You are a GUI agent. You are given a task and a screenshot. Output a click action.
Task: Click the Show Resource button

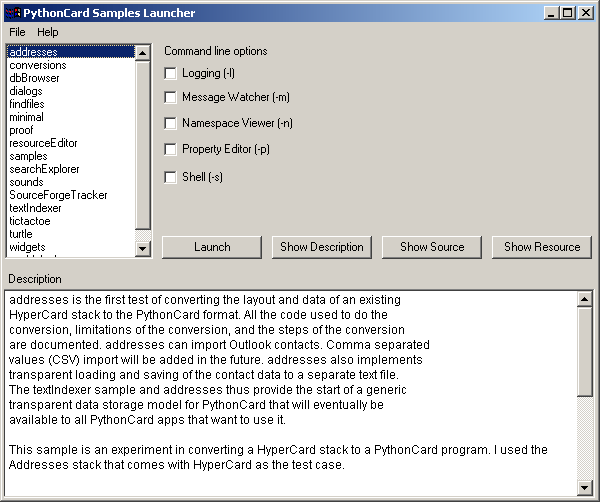(542, 247)
